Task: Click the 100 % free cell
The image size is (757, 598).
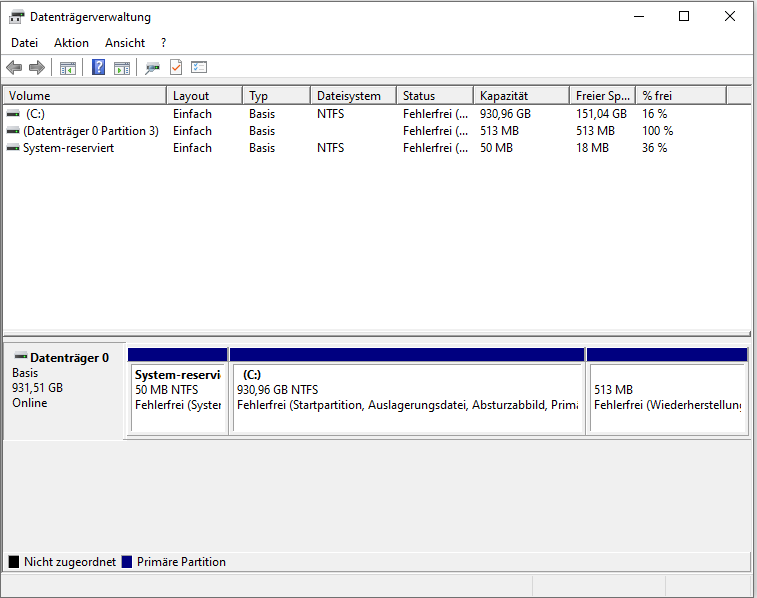Action: point(657,131)
